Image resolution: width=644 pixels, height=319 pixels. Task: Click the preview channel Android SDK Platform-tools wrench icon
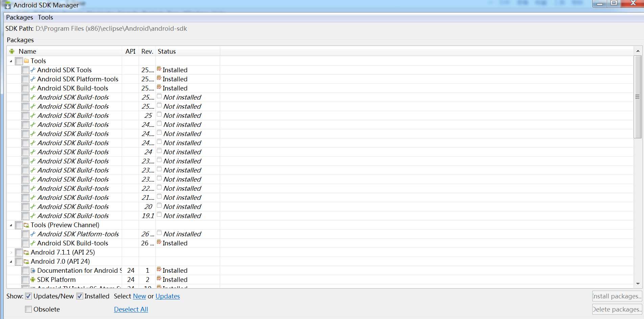point(33,234)
